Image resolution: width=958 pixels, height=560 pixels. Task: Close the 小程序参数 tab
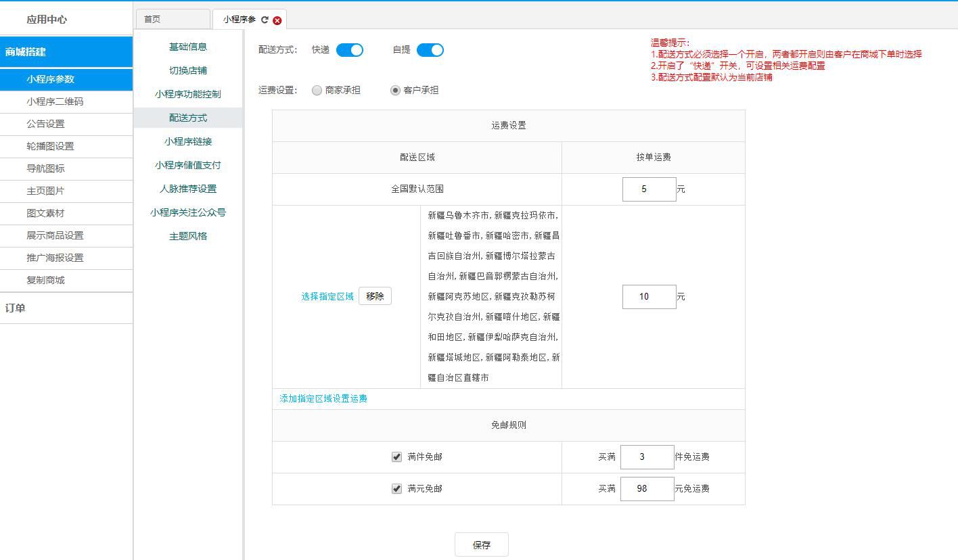tap(277, 20)
